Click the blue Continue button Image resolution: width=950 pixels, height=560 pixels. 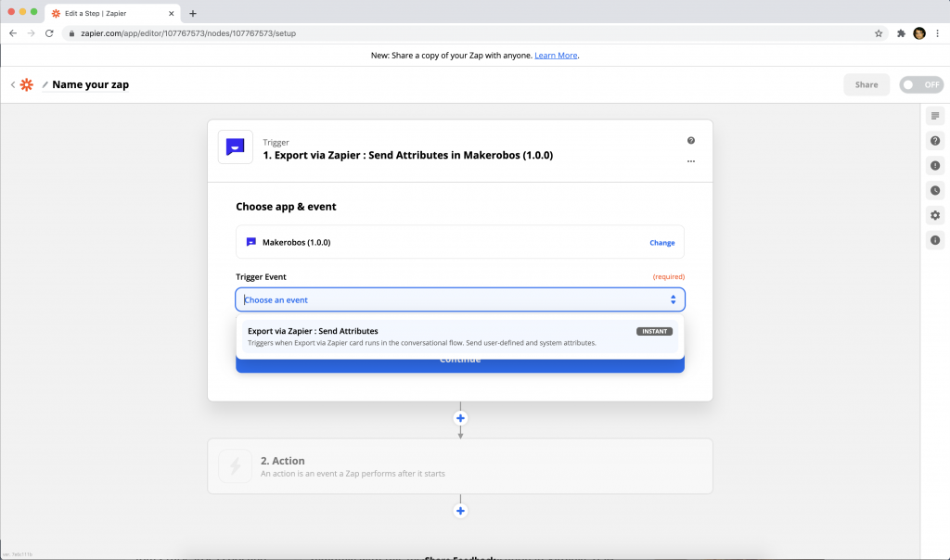(460, 365)
